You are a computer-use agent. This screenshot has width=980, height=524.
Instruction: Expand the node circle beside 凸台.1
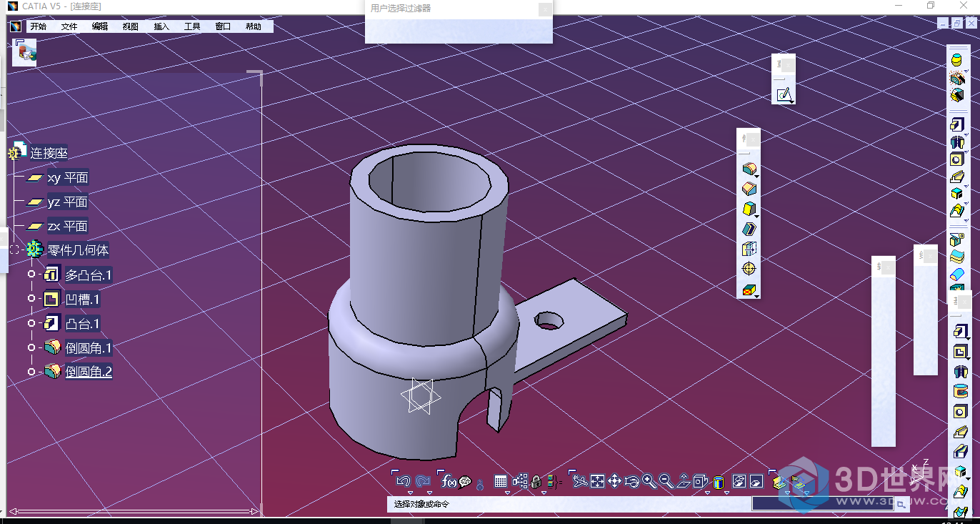click(x=31, y=323)
